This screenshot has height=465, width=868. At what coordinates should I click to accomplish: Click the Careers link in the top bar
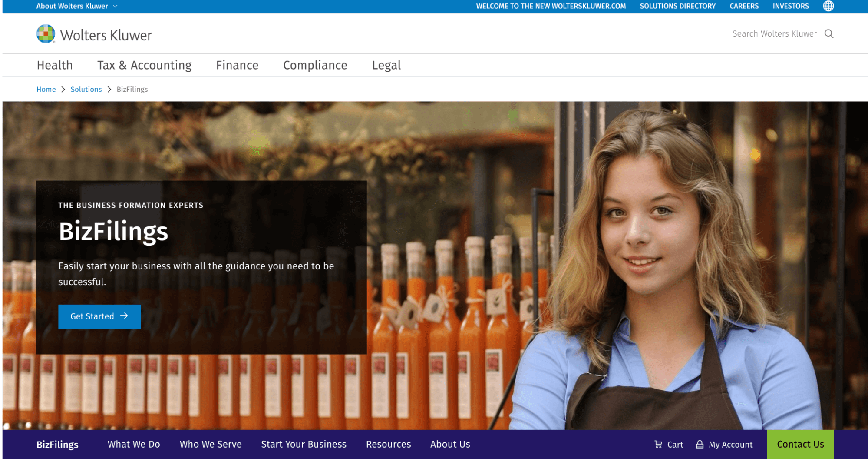point(744,6)
